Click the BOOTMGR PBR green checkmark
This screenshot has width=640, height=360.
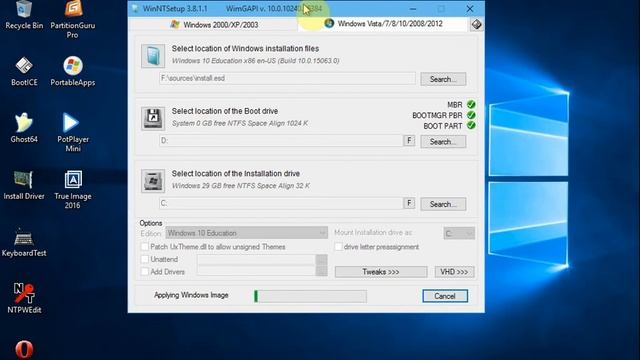(x=471, y=115)
